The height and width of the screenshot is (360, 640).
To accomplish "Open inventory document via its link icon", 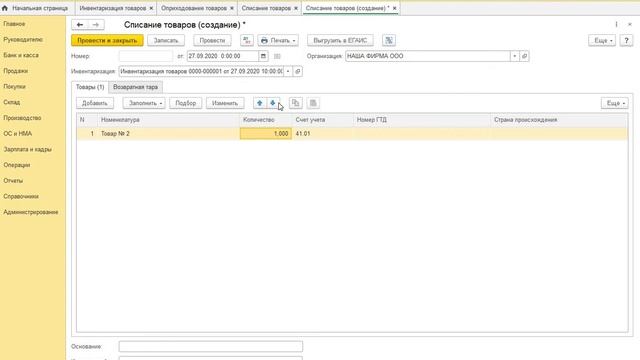I will 298,71.
